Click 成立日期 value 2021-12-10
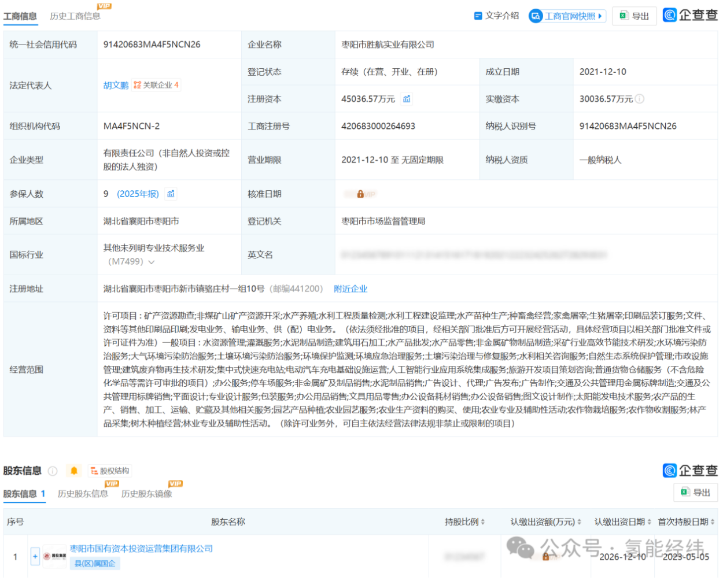 [603, 72]
